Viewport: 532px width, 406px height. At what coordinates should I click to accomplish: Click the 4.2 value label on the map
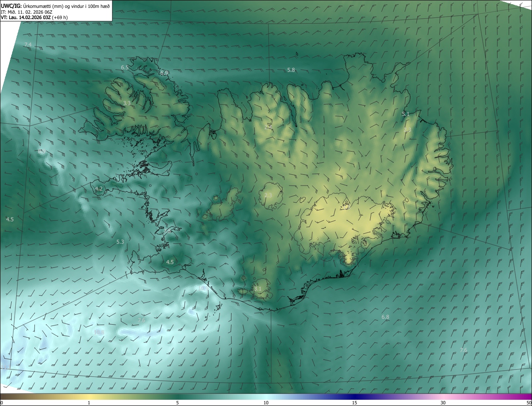pos(99,189)
